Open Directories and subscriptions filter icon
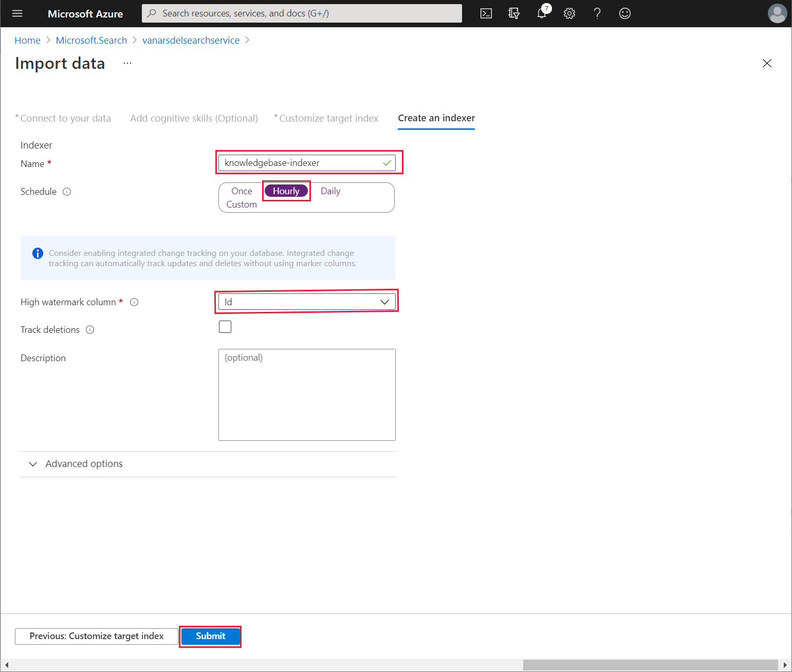 point(514,13)
